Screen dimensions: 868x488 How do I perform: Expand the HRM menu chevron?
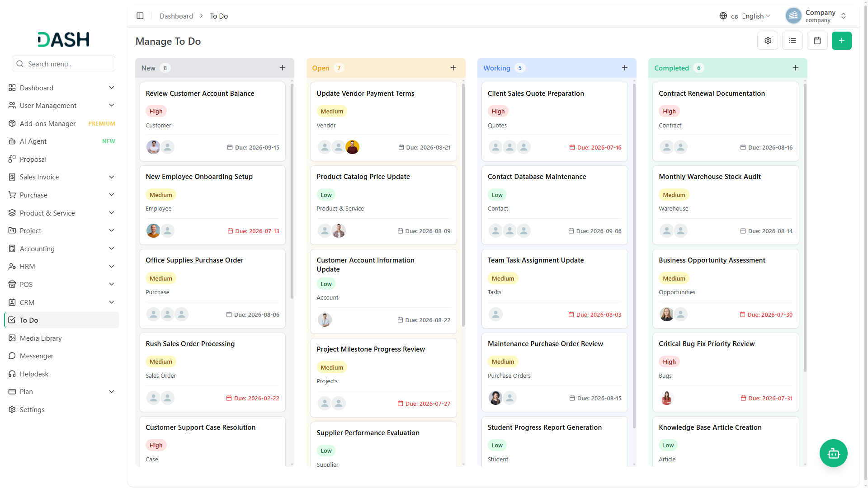[112, 267]
